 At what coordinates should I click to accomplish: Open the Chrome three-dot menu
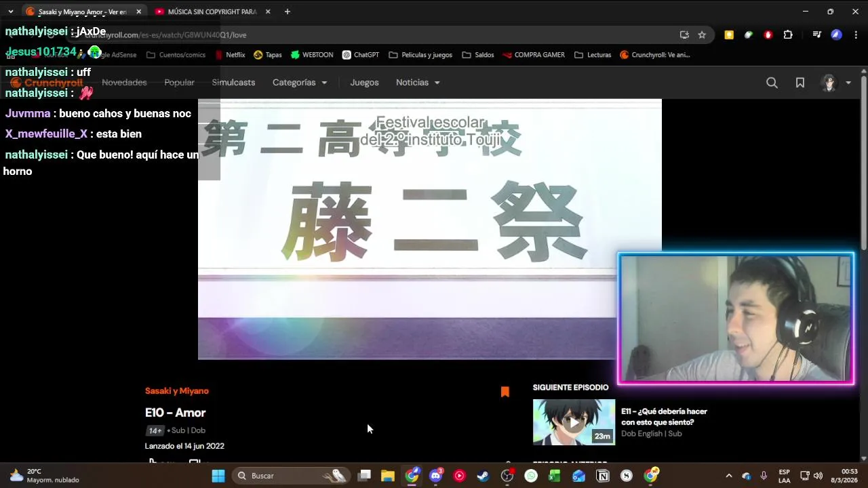pyautogui.click(x=856, y=35)
